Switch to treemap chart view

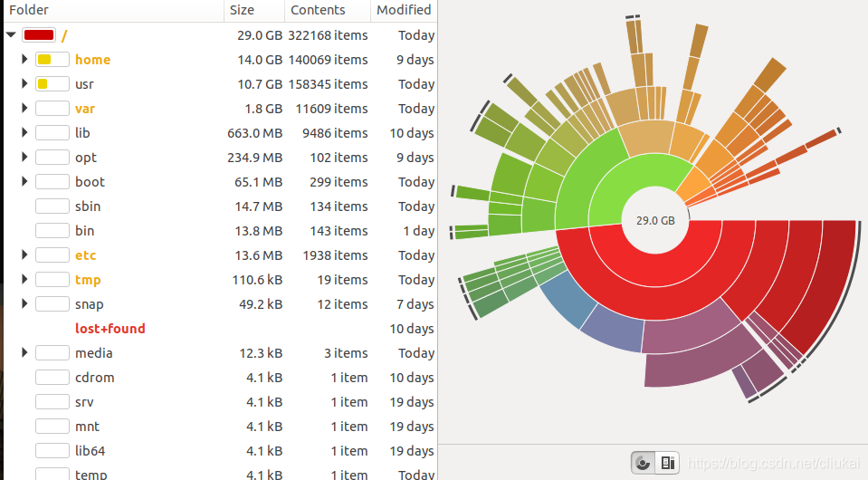(x=667, y=462)
